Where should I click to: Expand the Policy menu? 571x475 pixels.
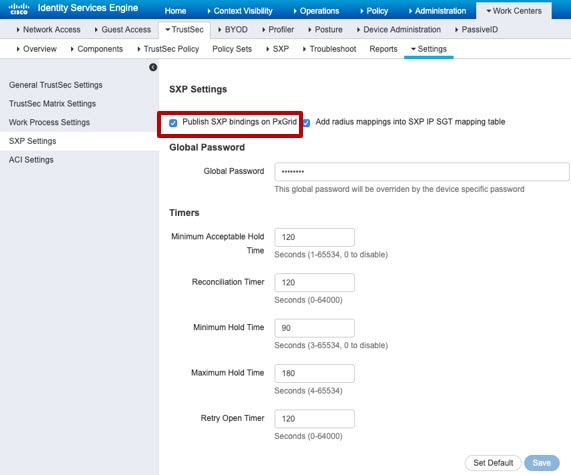374,11
